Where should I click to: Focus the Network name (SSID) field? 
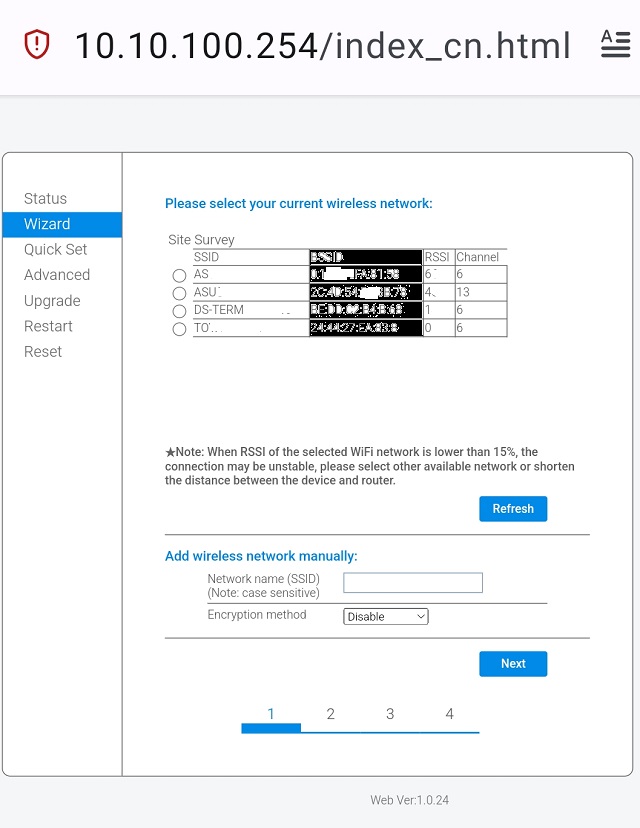point(413,583)
